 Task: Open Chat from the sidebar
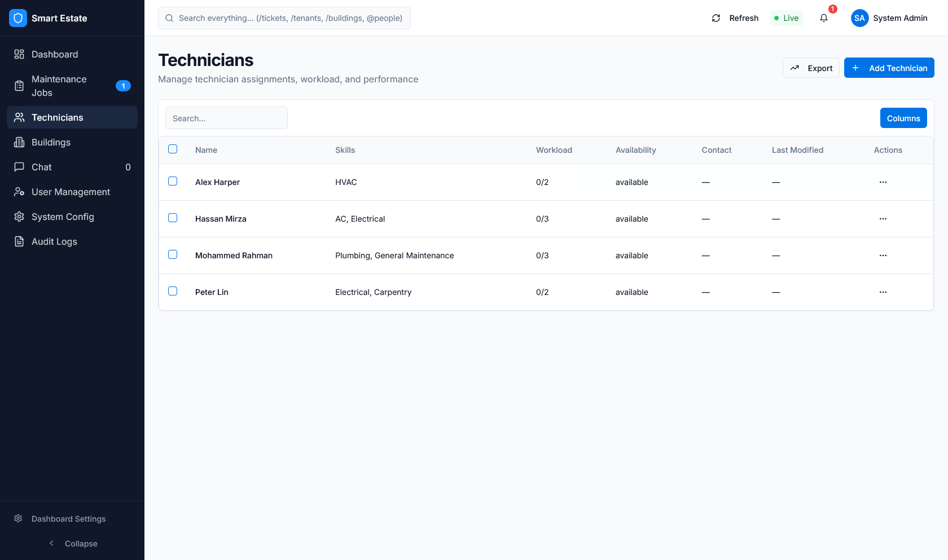pos(19,167)
